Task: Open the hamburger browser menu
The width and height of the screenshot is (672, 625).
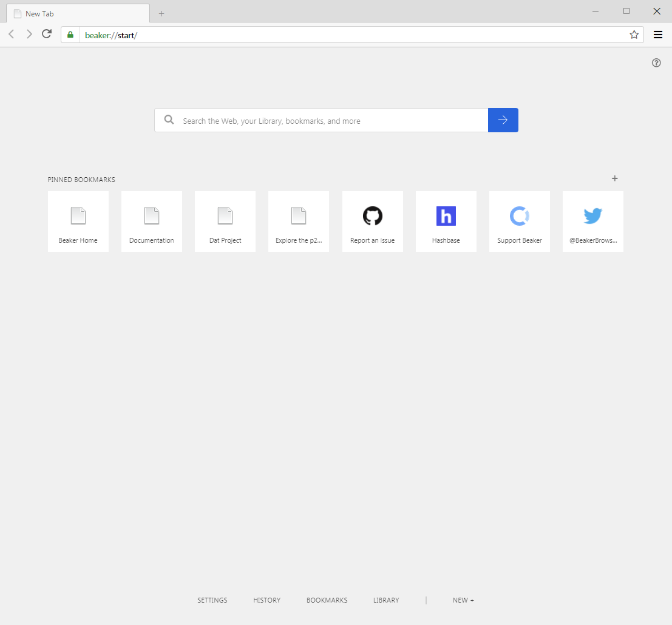Action: click(x=658, y=35)
